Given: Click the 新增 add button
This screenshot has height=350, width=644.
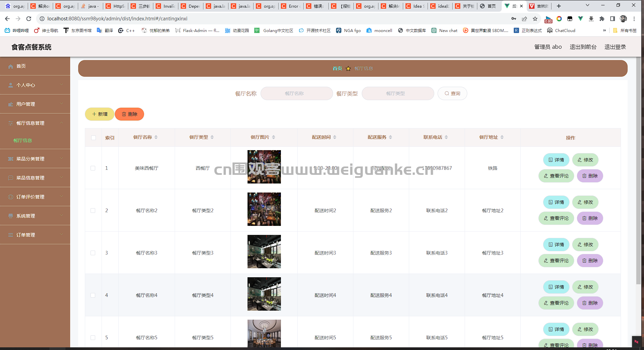Looking at the screenshot, I should pyautogui.click(x=100, y=114).
